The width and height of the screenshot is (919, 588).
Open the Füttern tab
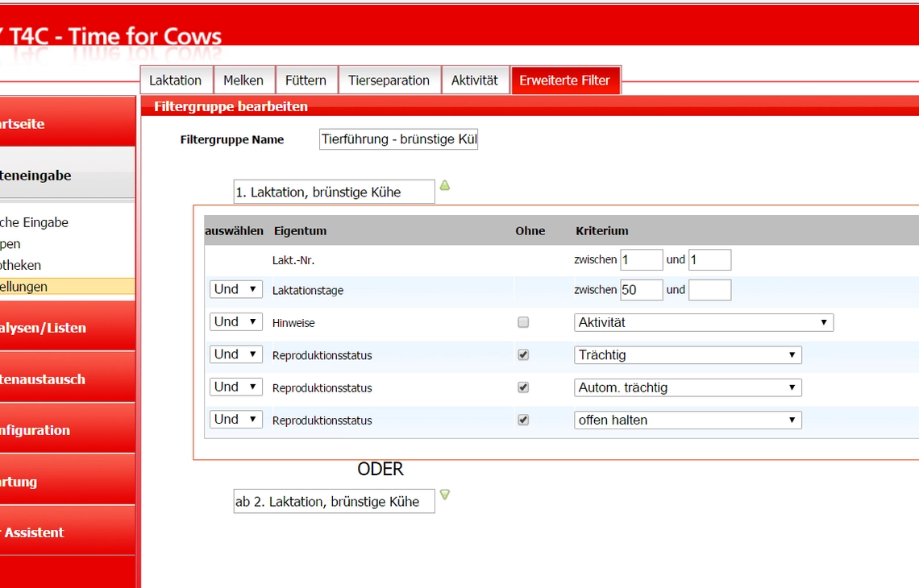point(306,81)
